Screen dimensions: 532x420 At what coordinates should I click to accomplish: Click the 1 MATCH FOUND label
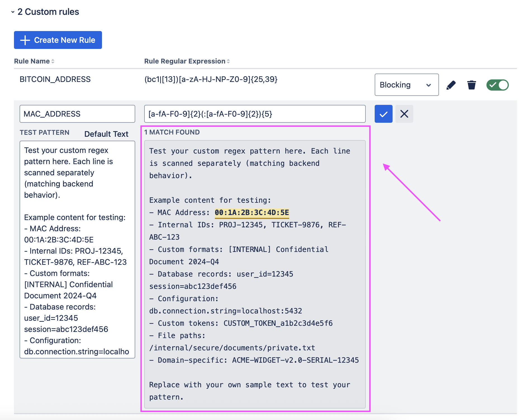point(172,132)
